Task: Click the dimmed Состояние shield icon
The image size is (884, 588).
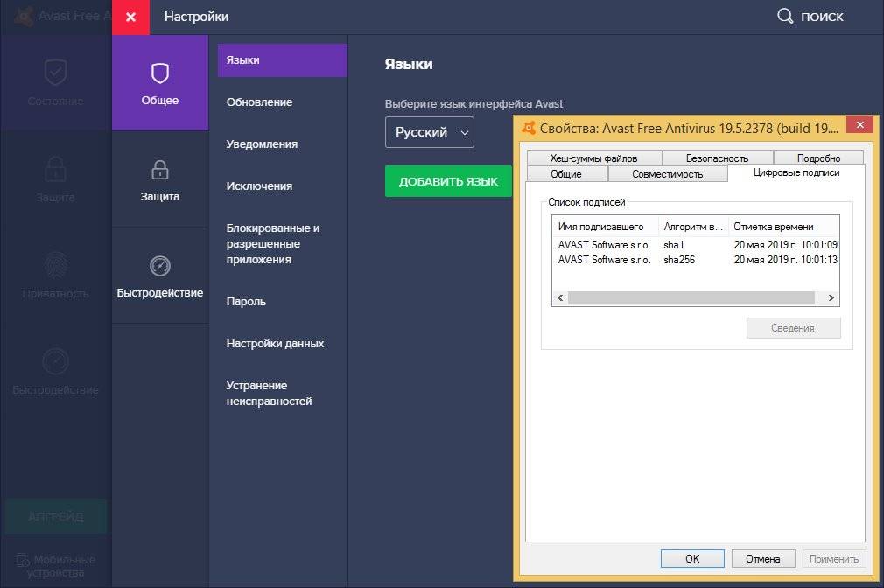Action: click(x=55, y=72)
